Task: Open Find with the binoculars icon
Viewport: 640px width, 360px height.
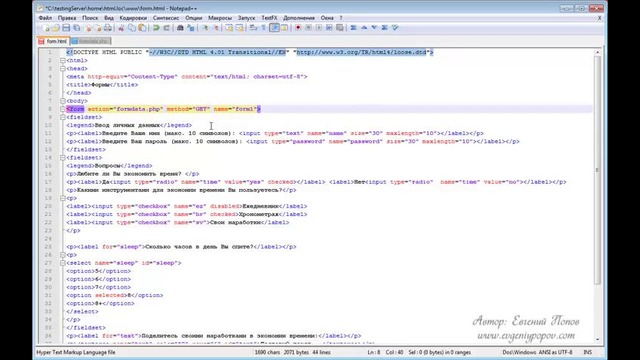Action: [180, 28]
